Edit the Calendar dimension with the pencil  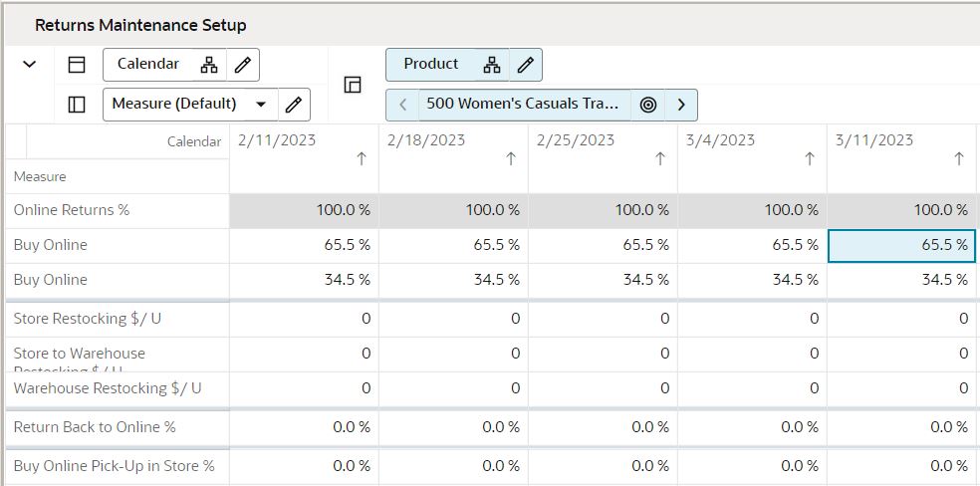[x=242, y=65]
